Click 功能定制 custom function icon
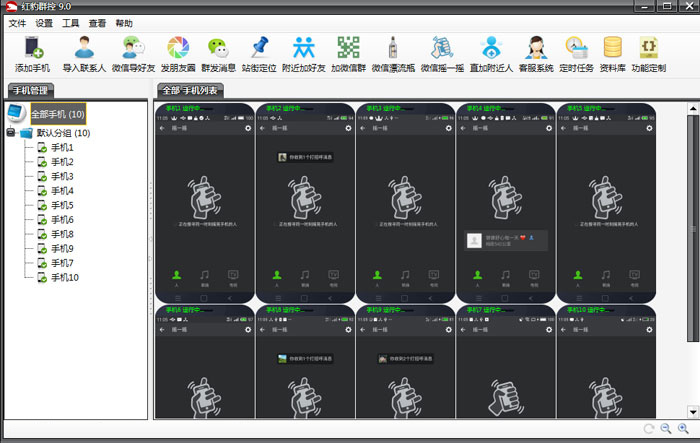This screenshot has width=700, height=443. tap(649, 47)
